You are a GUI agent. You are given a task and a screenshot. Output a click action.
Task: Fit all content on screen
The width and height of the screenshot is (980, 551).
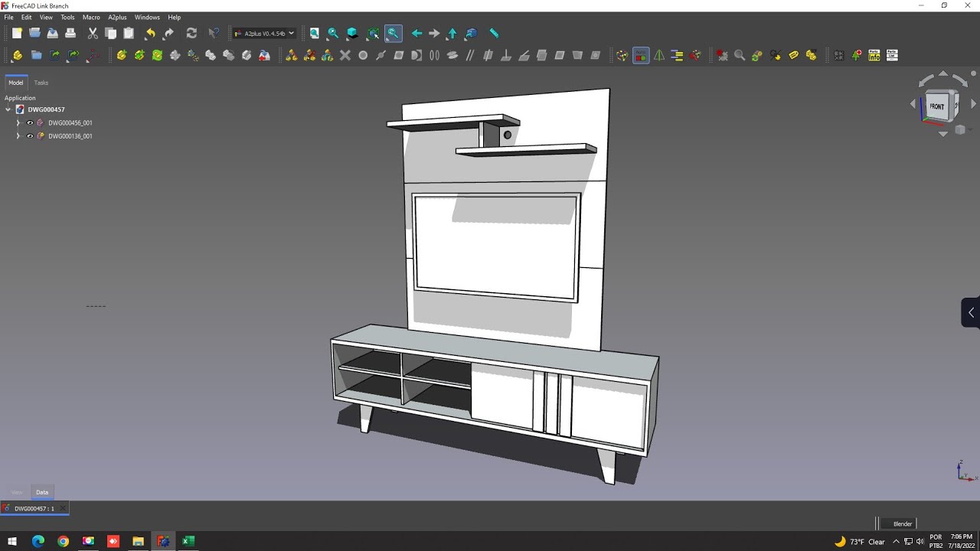(314, 33)
